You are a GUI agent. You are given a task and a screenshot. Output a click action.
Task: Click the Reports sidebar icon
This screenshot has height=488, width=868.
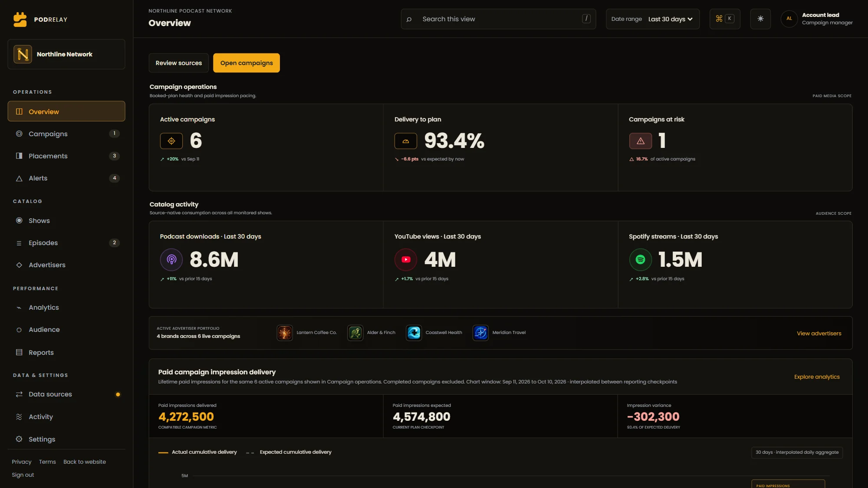tap(19, 352)
